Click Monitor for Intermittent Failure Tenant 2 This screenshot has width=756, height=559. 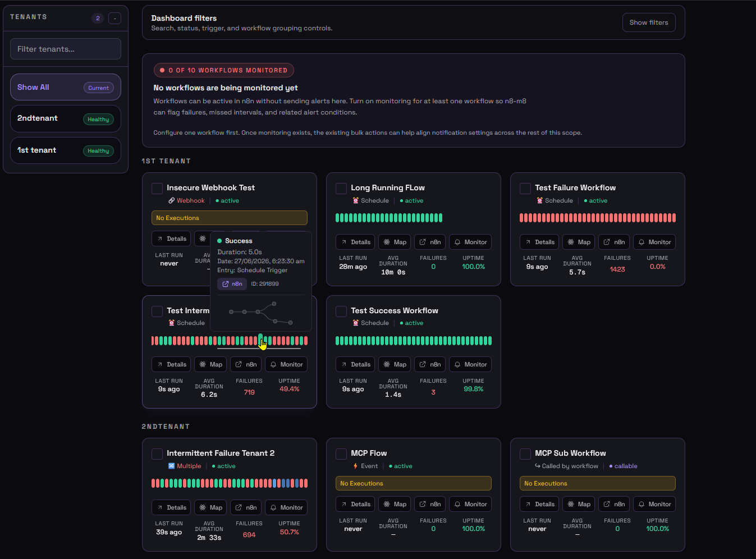[x=286, y=507]
